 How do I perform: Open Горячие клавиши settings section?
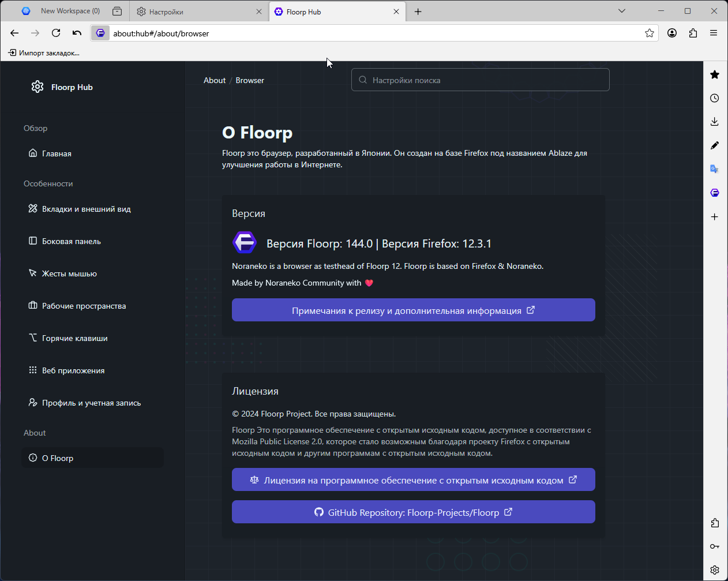coord(74,338)
